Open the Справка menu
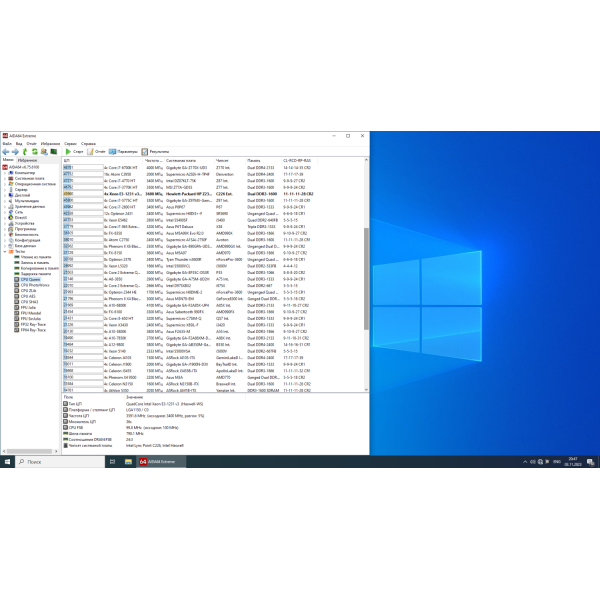Image resolution: width=600 pixels, height=600 pixels. (88, 143)
